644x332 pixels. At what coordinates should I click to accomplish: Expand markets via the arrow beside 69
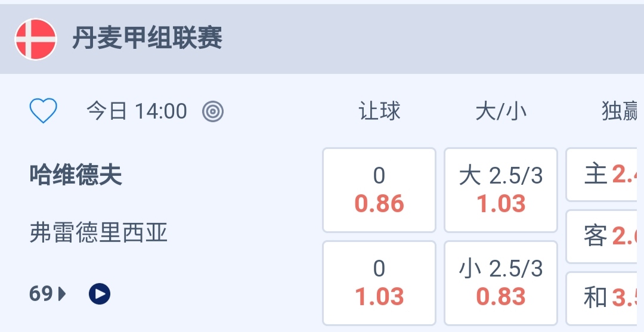(62, 294)
